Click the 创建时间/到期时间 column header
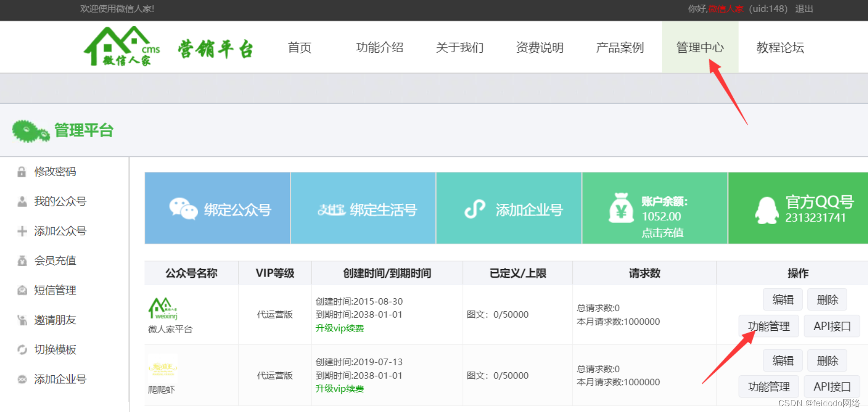 coord(387,273)
